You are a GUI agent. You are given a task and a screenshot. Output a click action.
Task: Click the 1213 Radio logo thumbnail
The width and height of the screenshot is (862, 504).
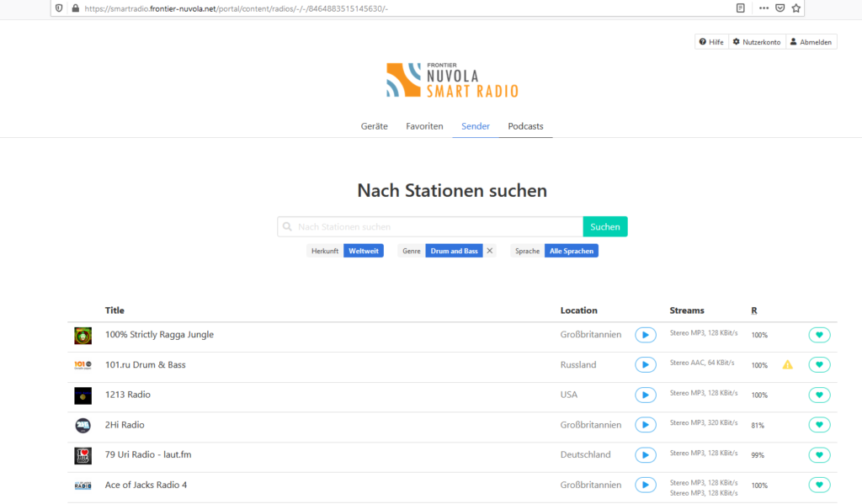pos(83,395)
